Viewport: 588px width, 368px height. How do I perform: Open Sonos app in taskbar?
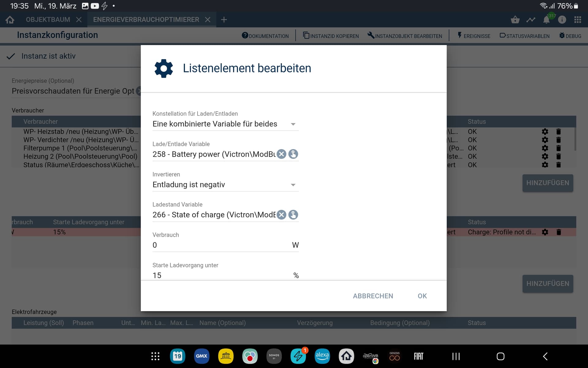[x=274, y=356]
